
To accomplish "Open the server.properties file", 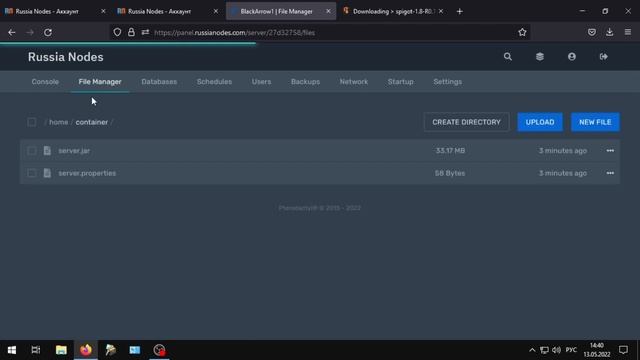I will (x=87, y=173).
